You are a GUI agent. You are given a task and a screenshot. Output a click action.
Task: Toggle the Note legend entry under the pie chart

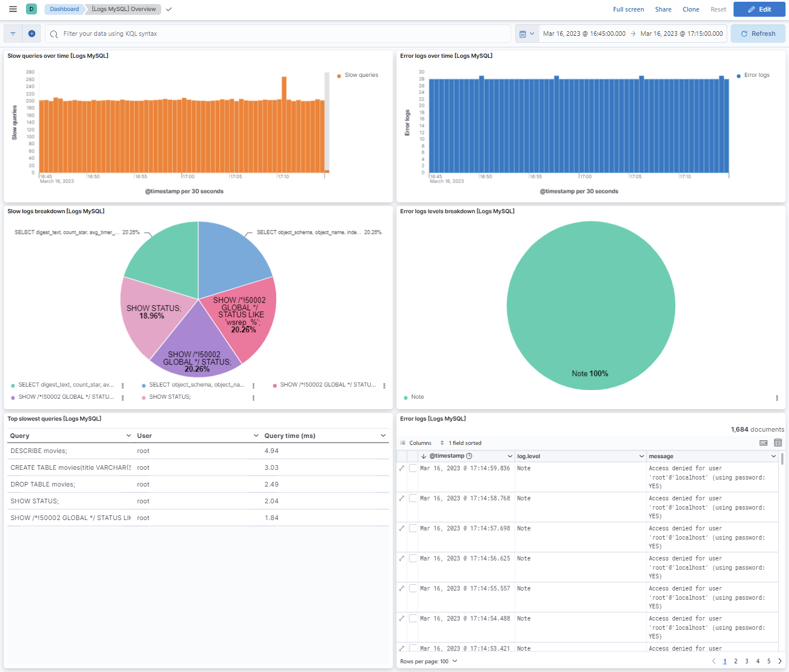click(x=414, y=397)
